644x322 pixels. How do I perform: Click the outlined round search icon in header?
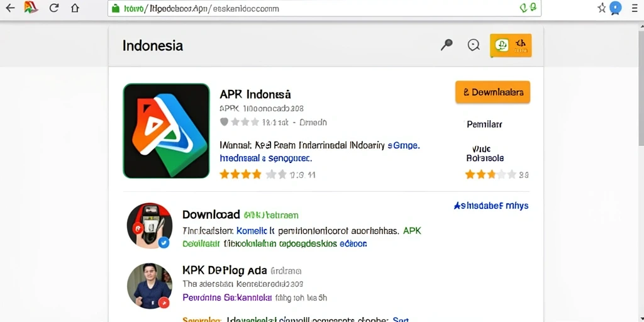click(474, 45)
